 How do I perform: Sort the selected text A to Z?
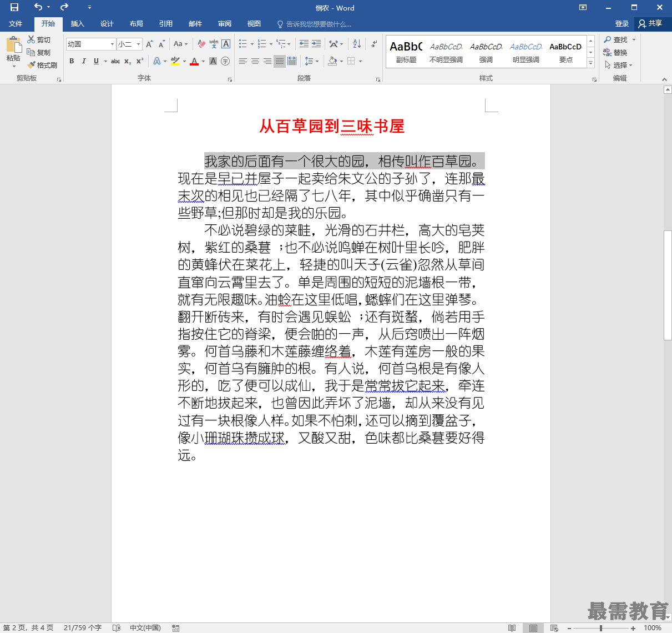(x=357, y=44)
